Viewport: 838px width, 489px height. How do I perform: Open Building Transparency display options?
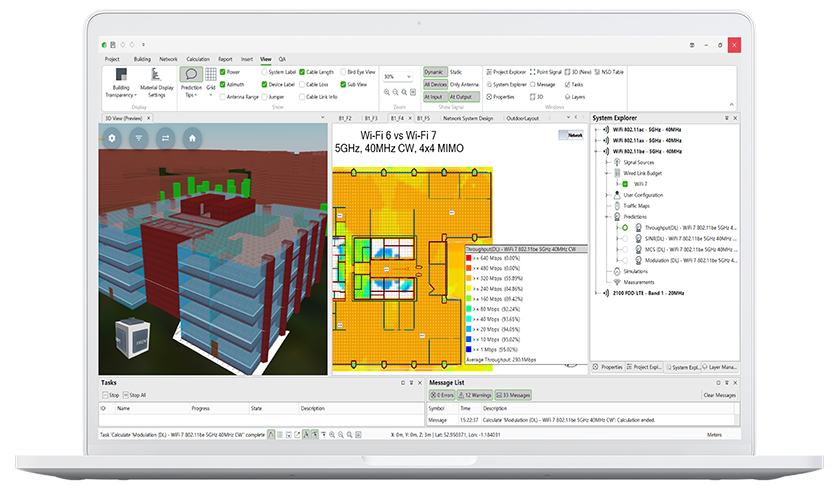pyautogui.click(x=121, y=83)
